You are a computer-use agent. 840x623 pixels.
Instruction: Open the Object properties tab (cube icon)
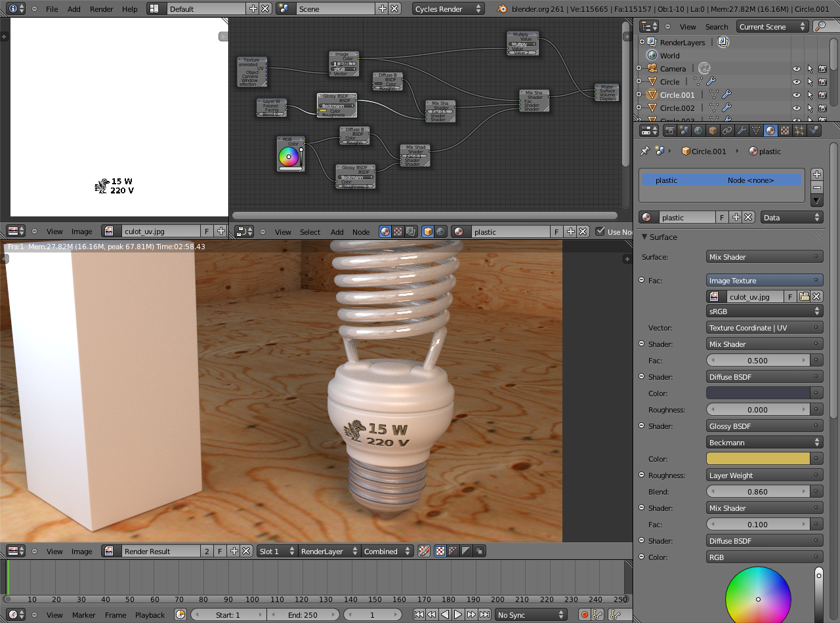point(713,131)
